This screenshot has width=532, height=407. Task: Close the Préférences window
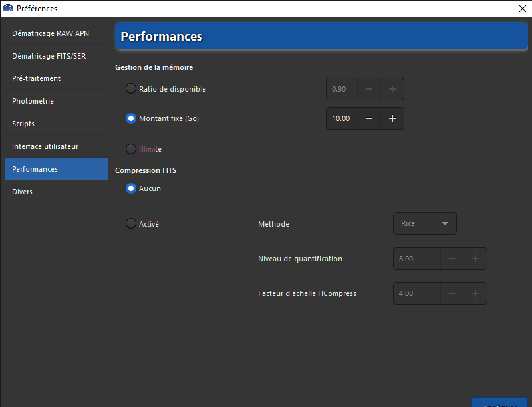click(x=523, y=9)
